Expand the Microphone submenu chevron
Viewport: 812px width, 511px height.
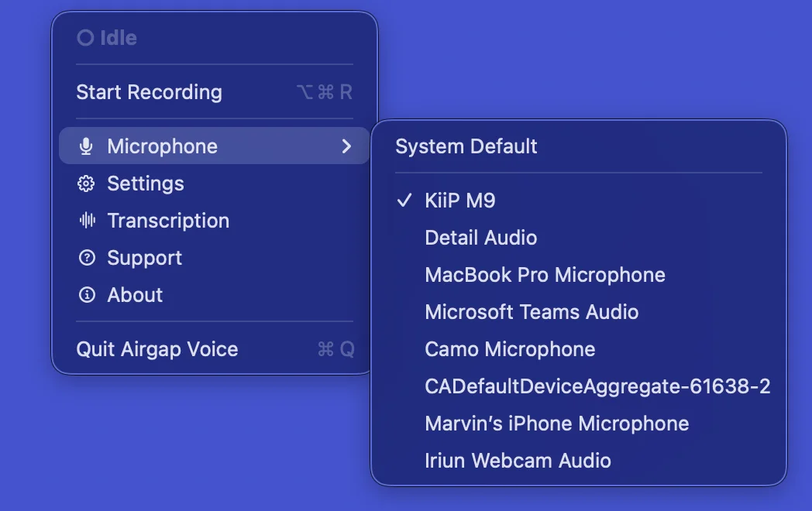point(346,146)
